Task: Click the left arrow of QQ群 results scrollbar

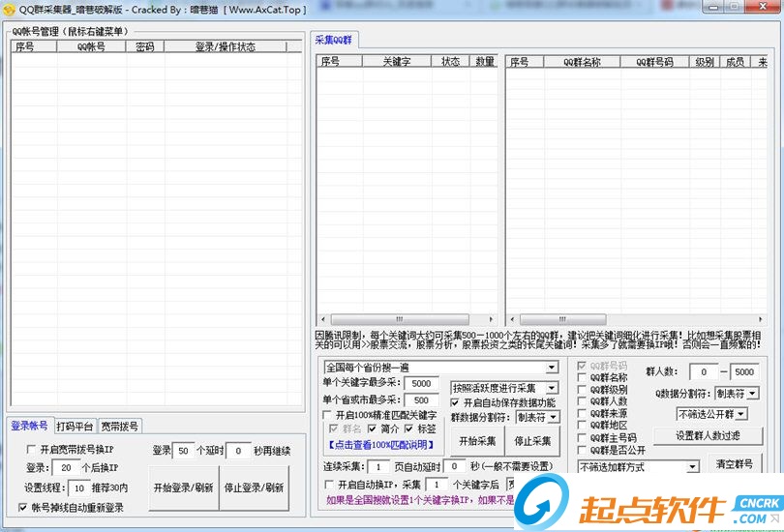Action: click(512, 318)
